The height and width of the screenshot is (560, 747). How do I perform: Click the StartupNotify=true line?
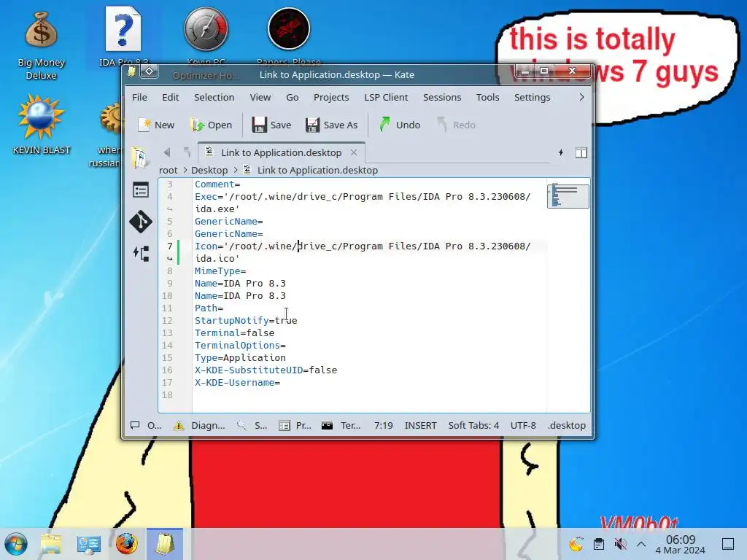pos(246,321)
